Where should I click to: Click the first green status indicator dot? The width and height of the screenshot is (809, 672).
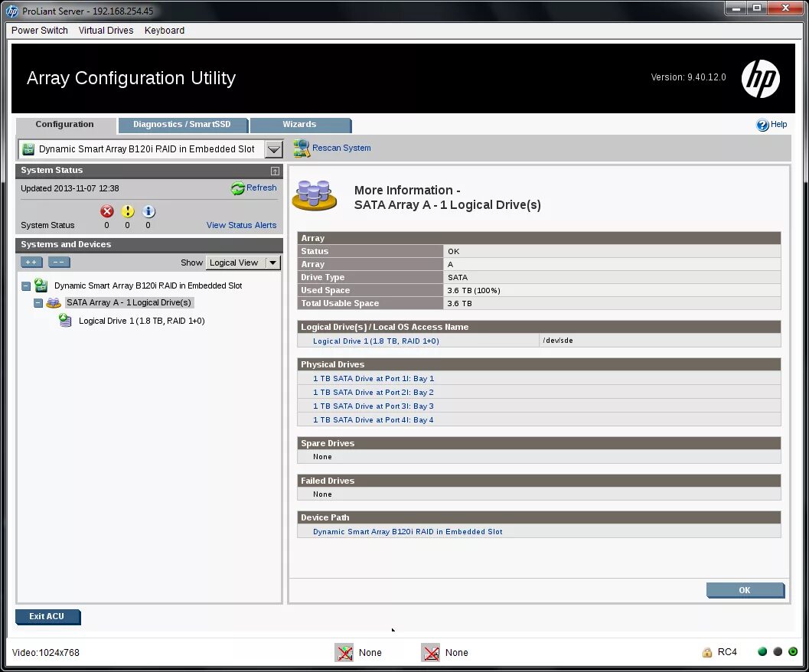762,651
